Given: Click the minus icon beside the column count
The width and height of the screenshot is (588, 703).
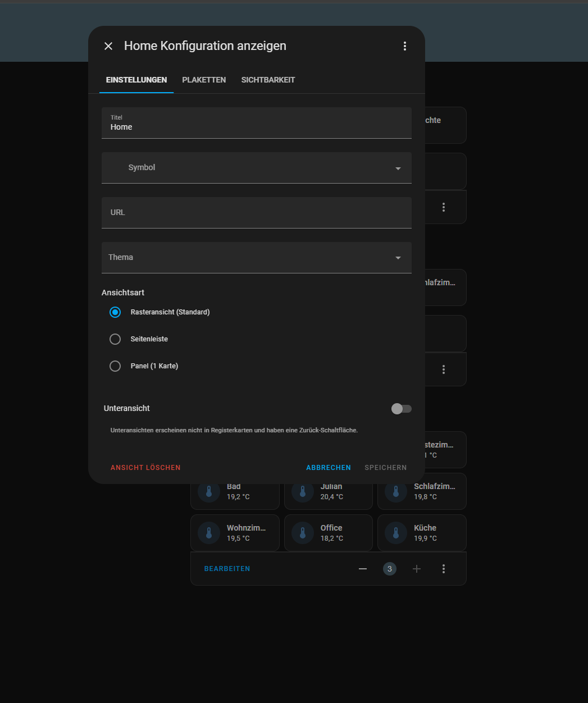Looking at the screenshot, I should [363, 569].
